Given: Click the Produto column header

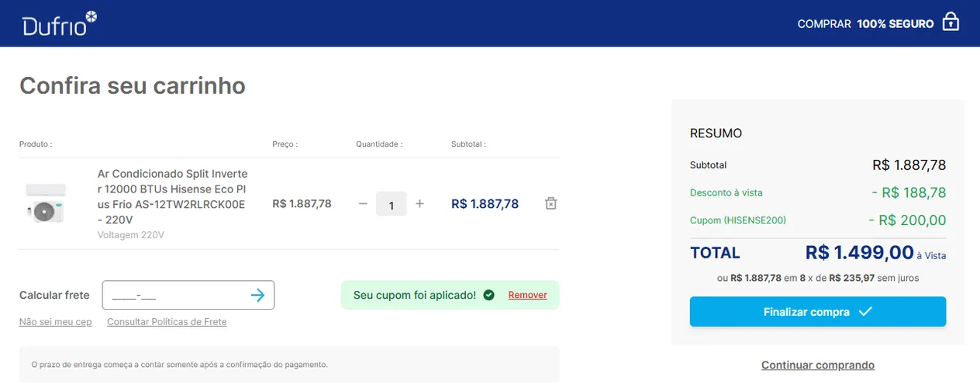Looking at the screenshot, I should [36, 144].
